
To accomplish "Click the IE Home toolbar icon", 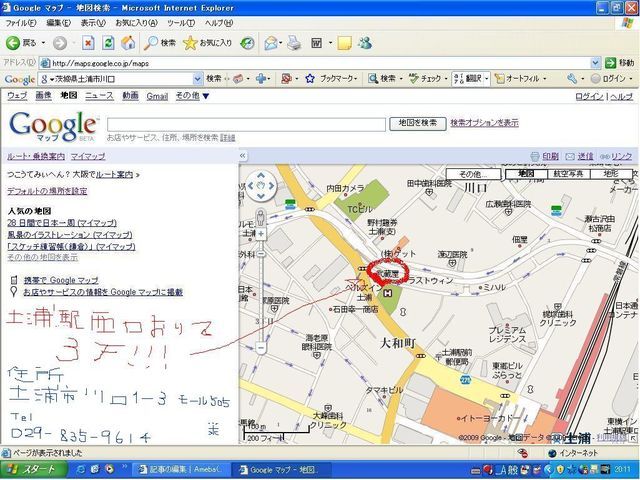I will 128,43.
